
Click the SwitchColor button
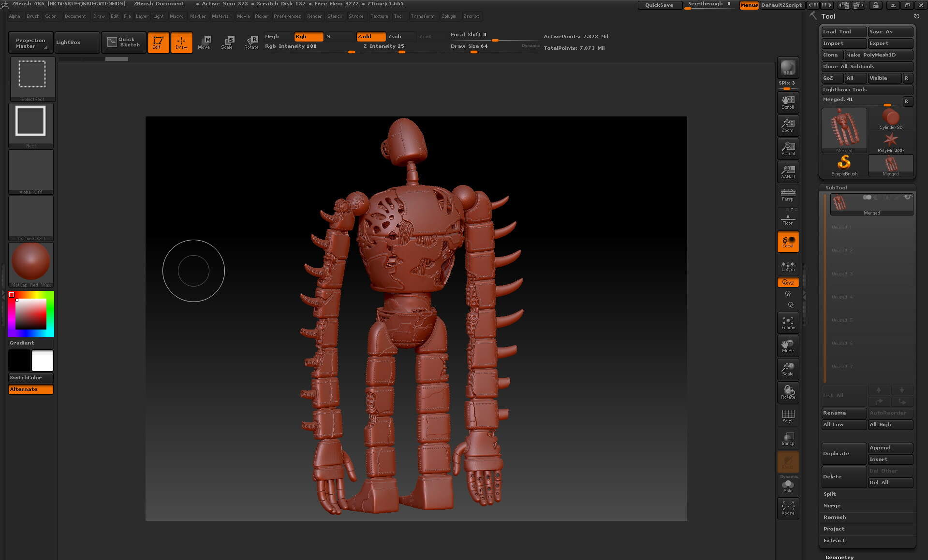pos(31,377)
